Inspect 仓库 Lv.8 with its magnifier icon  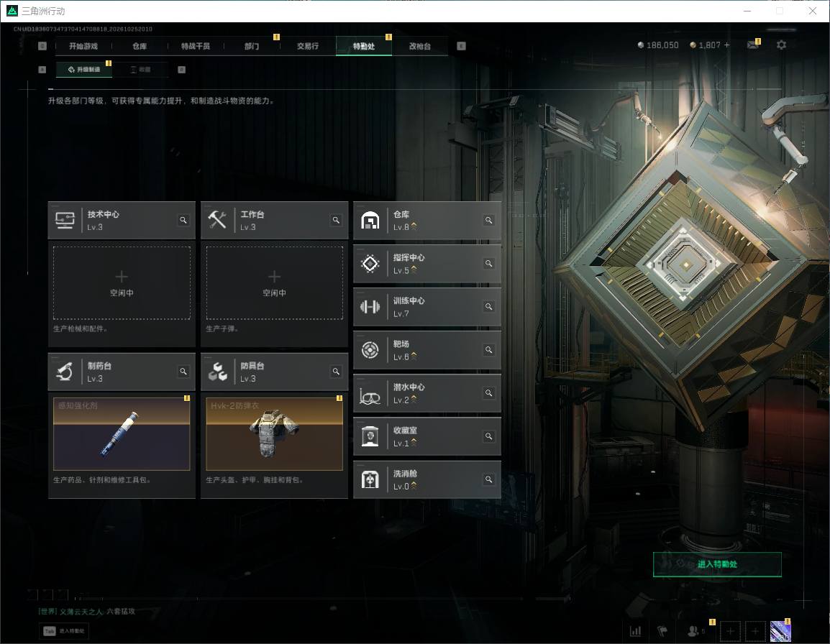(488, 220)
